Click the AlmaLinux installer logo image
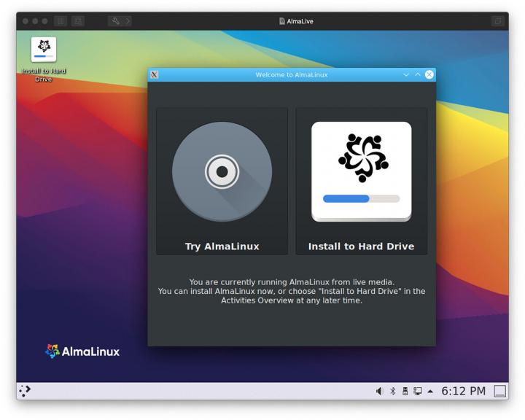Viewport: 525px width, 420px height. 361,158
